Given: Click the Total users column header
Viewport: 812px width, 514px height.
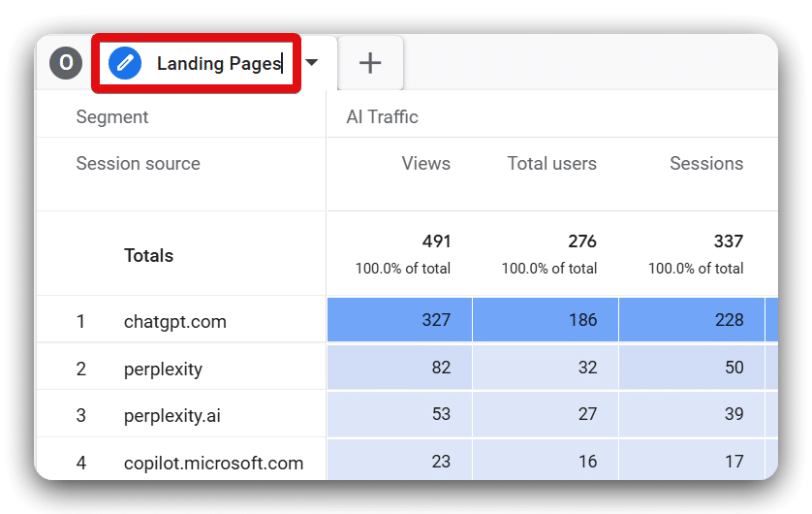Looking at the screenshot, I should coord(551,164).
